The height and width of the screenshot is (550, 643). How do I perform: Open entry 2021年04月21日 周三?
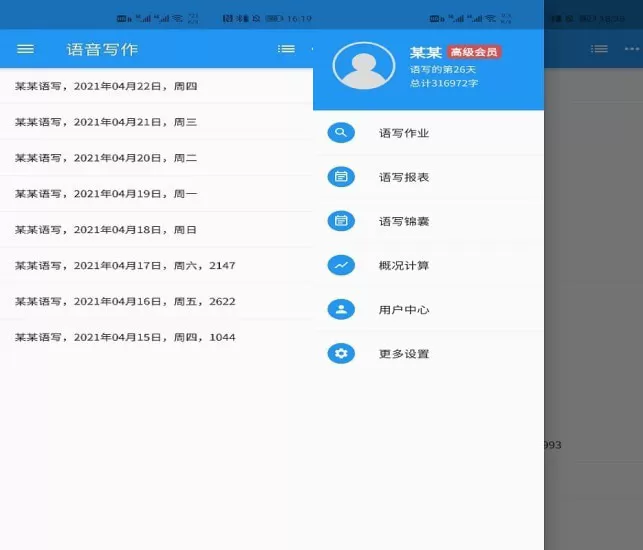[x=156, y=122]
